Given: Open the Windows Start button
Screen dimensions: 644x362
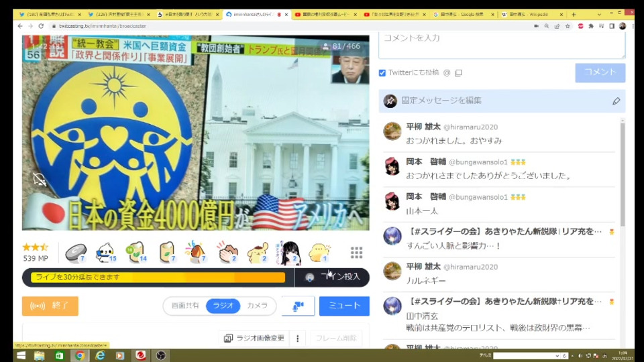Looking at the screenshot, I should [21, 355].
